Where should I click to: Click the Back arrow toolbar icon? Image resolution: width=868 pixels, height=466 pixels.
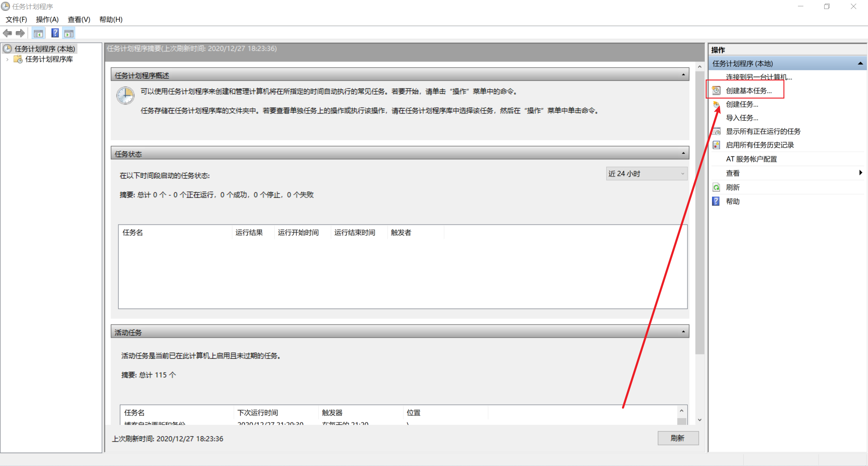(7, 33)
